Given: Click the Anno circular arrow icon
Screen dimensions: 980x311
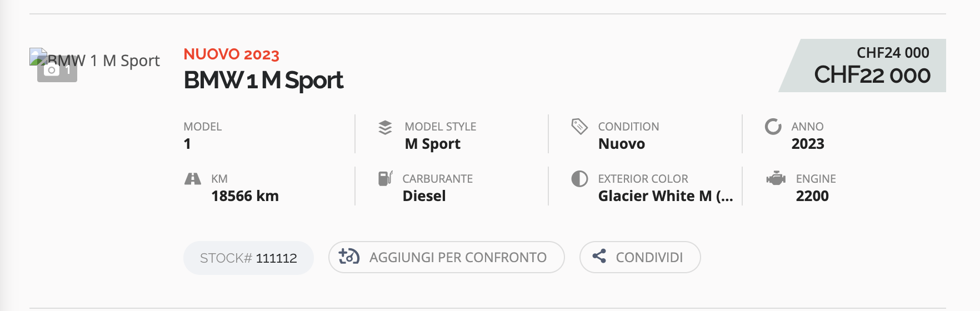Looking at the screenshot, I should pos(773,127).
